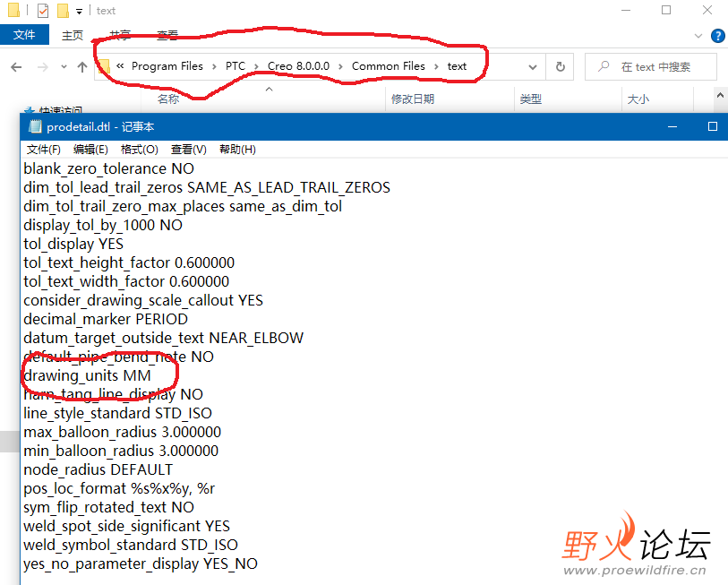Click the decimal_marker PERIOD line
Image resolution: width=728 pixels, height=585 pixels.
coord(106,319)
